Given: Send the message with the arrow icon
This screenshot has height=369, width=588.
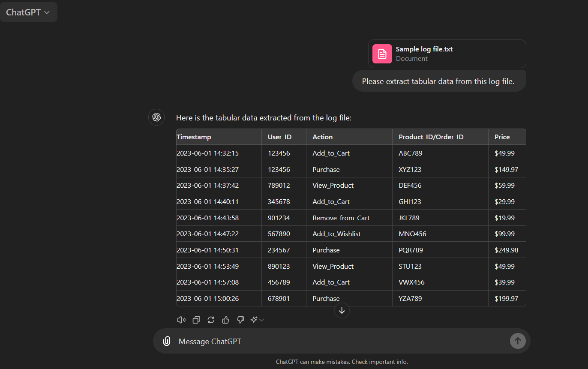Looking at the screenshot, I should click(518, 341).
